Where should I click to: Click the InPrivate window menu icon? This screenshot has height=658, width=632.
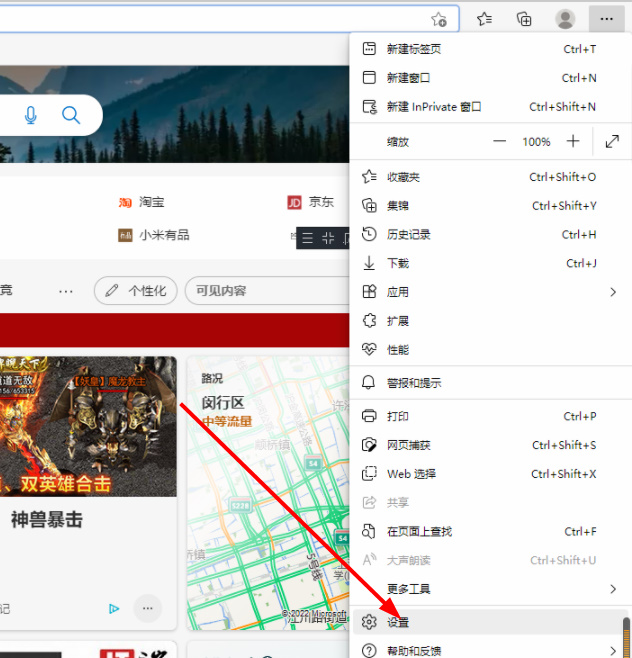(369, 107)
